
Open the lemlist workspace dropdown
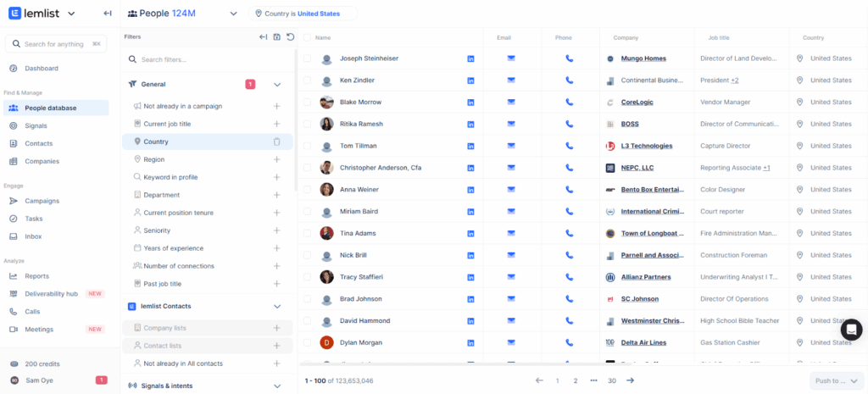[71, 14]
